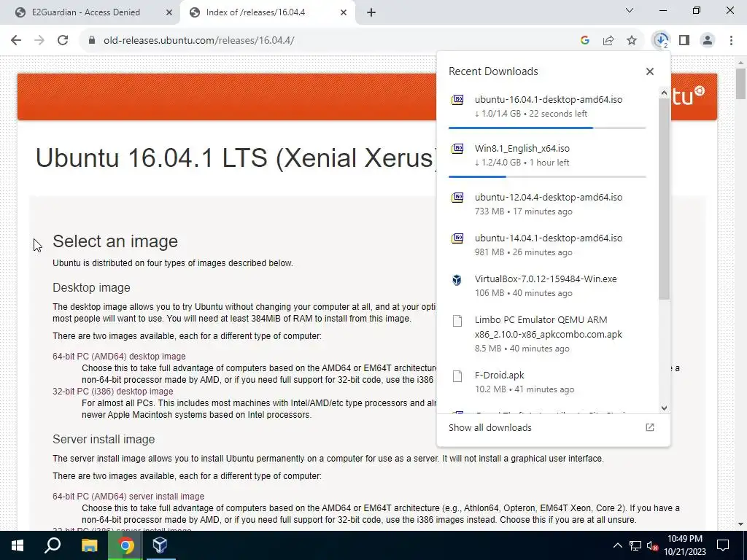Screen dimensions: 747x560
Task: Go back using the browser back arrow
Action: pyautogui.click(x=16, y=41)
